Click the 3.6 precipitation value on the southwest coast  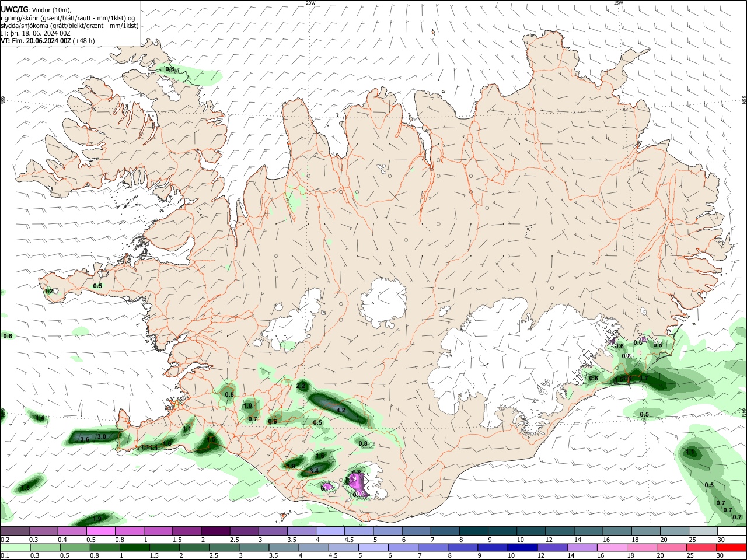85,439
